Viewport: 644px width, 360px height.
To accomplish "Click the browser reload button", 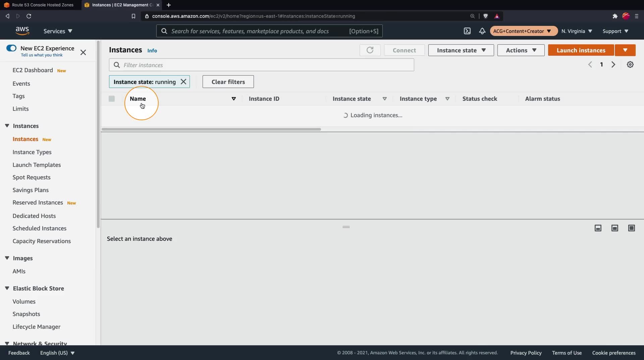I will tap(29, 16).
